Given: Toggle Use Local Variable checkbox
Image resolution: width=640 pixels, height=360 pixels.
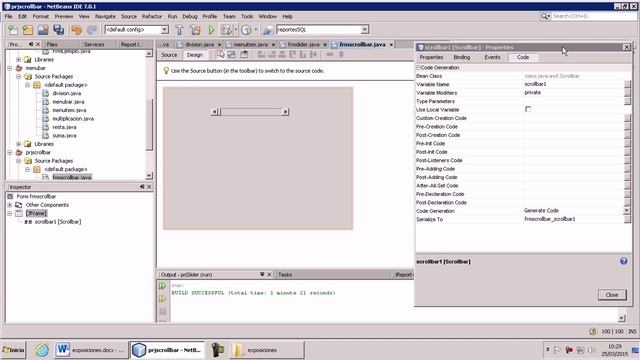Looking at the screenshot, I should point(528,109).
